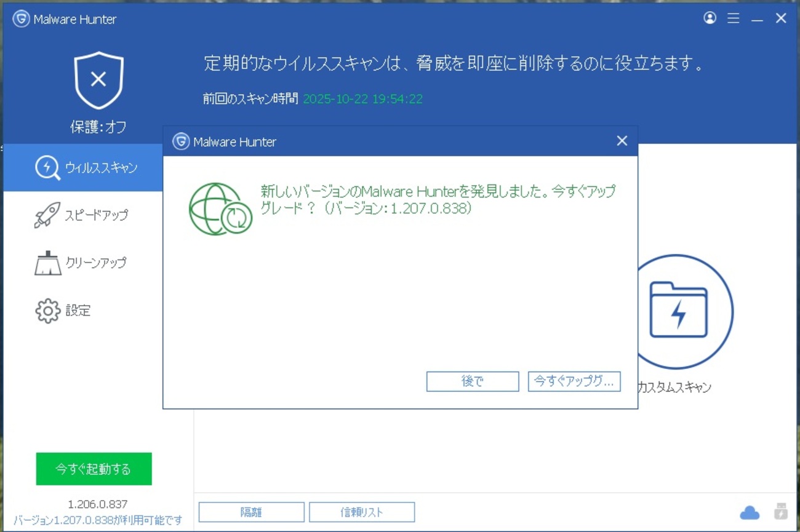Click the USB drive icon in bottom bar

point(781,511)
